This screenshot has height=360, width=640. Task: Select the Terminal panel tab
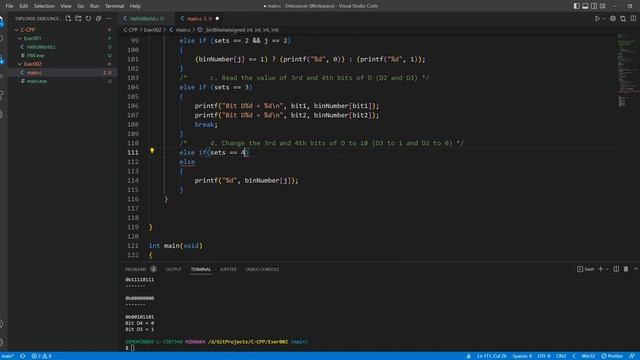tap(201, 269)
